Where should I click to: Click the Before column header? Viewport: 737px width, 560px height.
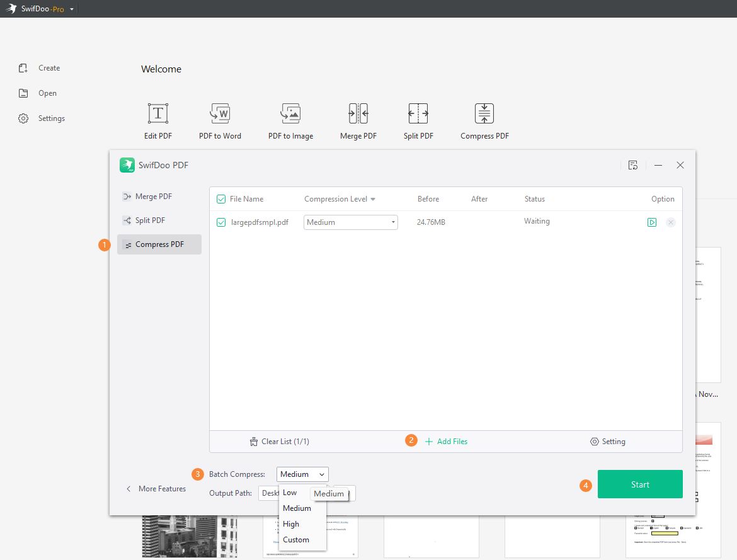(428, 199)
